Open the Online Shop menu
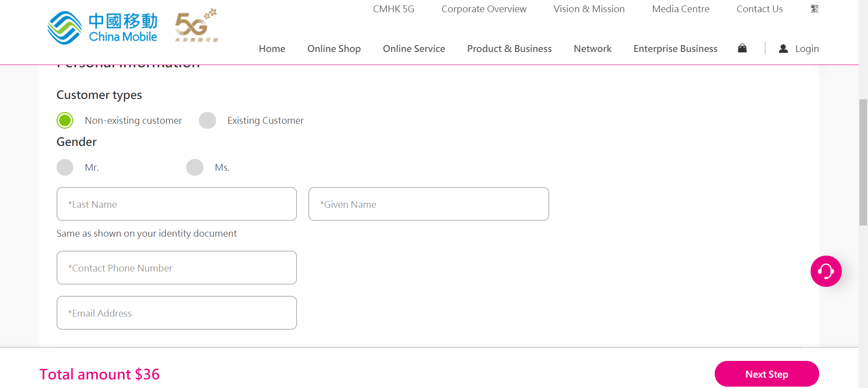 [x=334, y=49]
